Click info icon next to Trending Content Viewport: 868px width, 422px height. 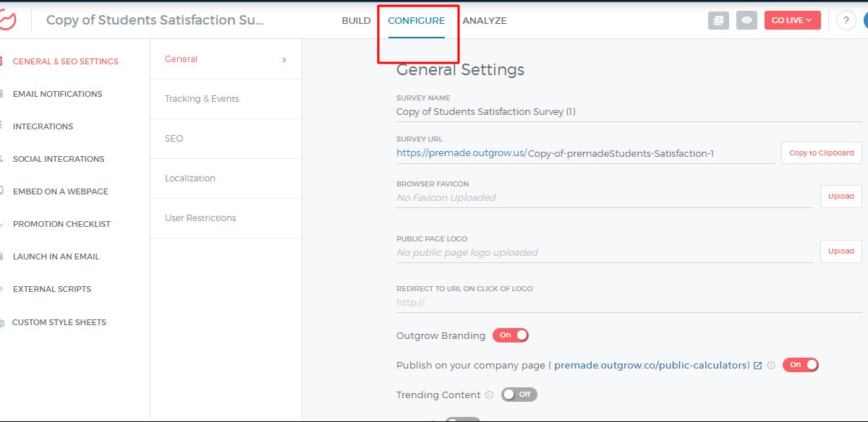(x=490, y=395)
